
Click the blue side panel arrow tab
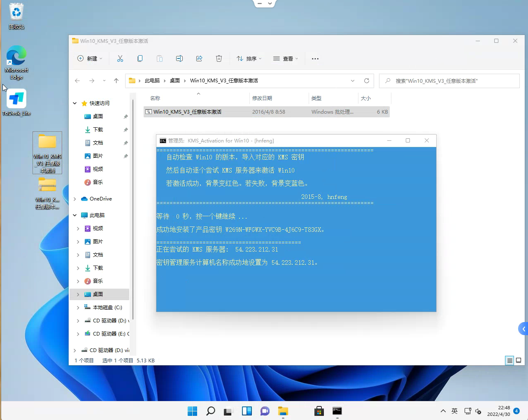pyautogui.click(x=523, y=329)
